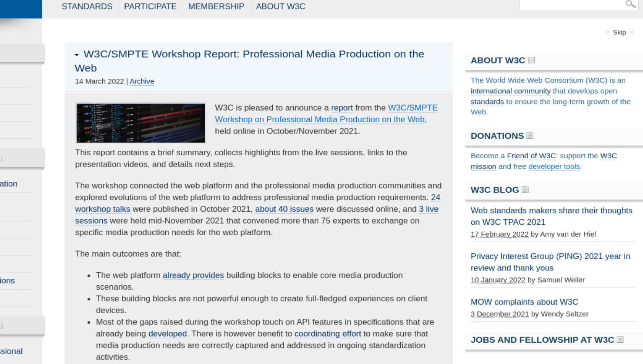Click the '3 December 2021' blog date
The image size is (643, 364).
pyautogui.click(x=499, y=314)
